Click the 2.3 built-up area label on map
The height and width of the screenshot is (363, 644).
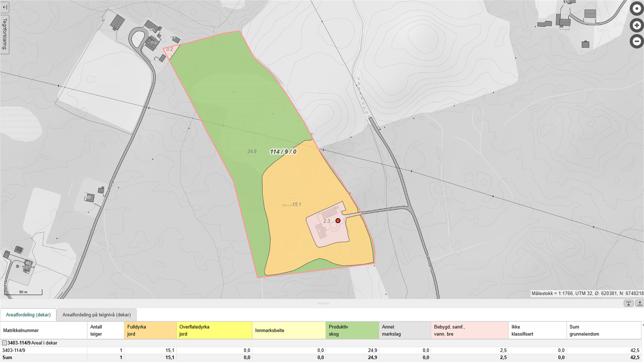pyautogui.click(x=326, y=221)
